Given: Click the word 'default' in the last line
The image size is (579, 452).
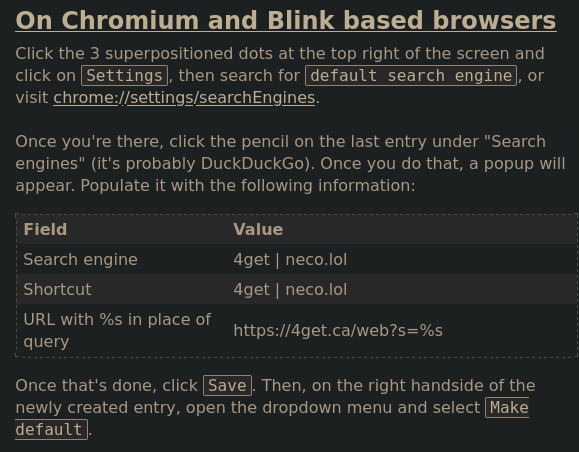Looking at the screenshot, I should click(49, 430).
